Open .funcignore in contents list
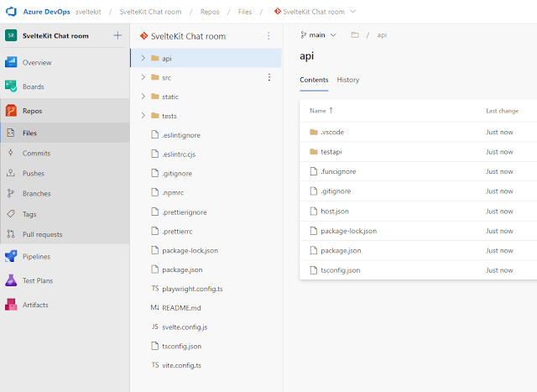The width and height of the screenshot is (537, 392). 338,171
